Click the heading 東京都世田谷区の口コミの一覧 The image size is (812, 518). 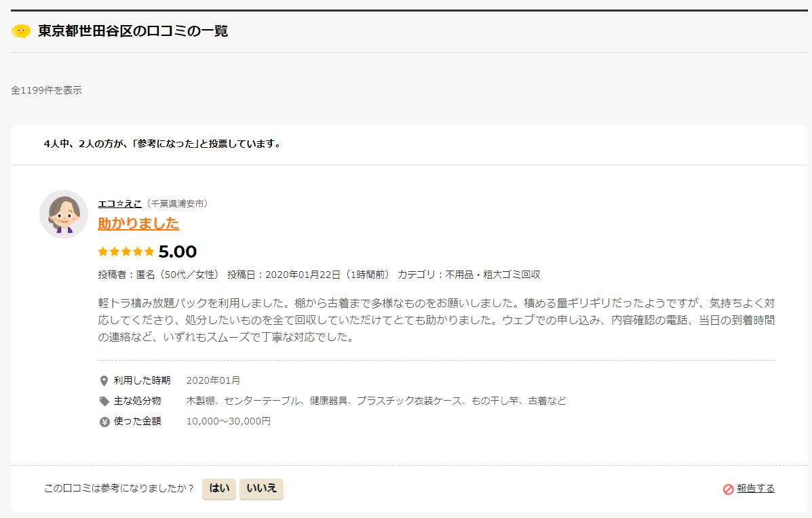(x=133, y=31)
